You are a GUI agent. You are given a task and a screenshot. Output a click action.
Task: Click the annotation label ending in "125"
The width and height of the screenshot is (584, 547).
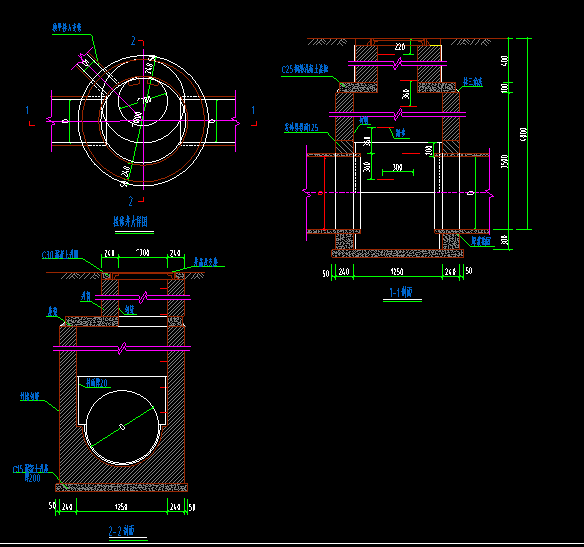click(301, 128)
